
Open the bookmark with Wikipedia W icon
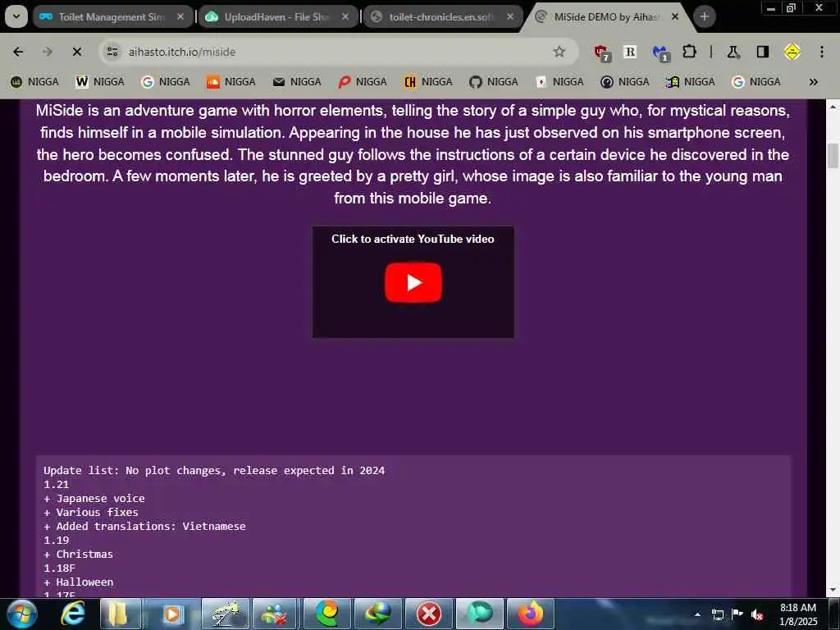(x=100, y=82)
